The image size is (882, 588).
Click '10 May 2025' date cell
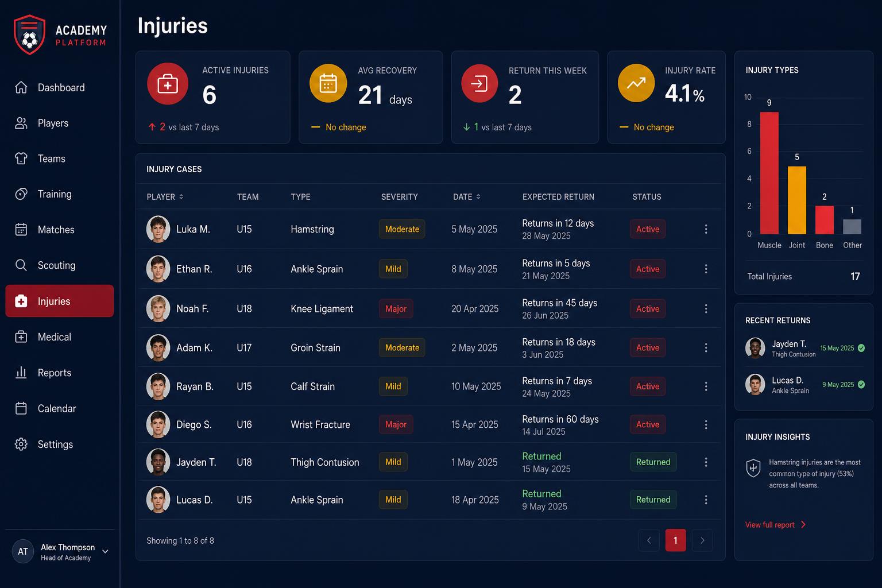pyautogui.click(x=476, y=386)
